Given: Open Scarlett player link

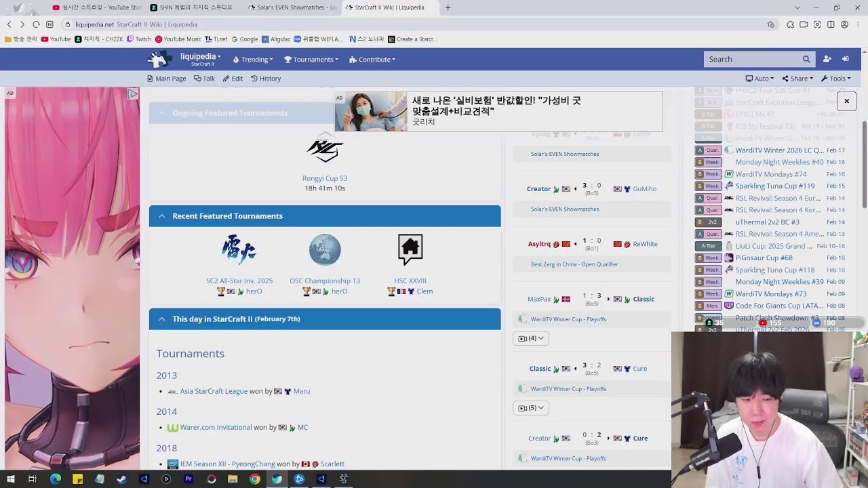Looking at the screenshot, I should point(332,464).
